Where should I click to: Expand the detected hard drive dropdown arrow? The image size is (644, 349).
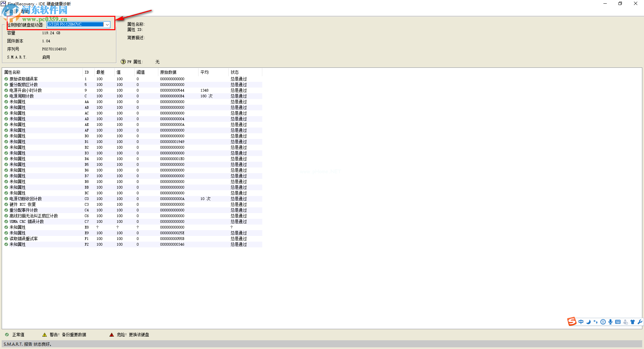tap(107, 24)
